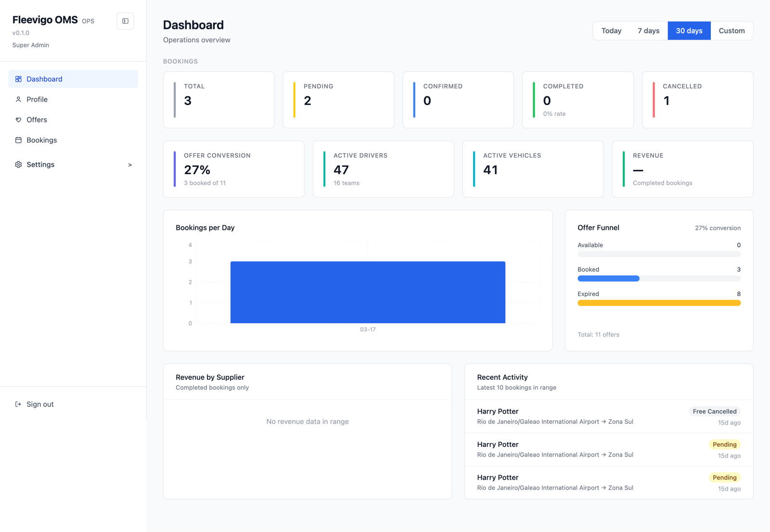Click the sign out arrow icon

click(18, 404)
